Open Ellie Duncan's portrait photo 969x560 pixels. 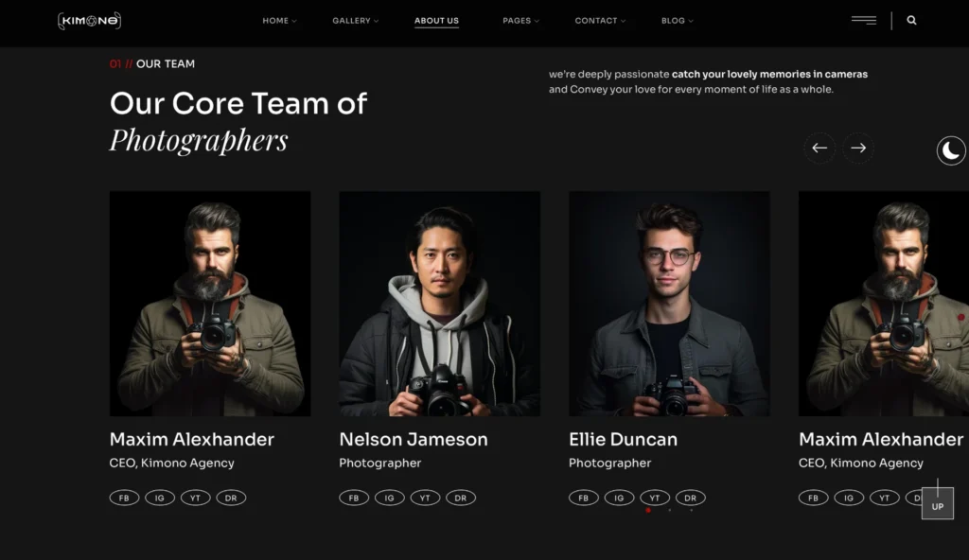tap(669, 304)
